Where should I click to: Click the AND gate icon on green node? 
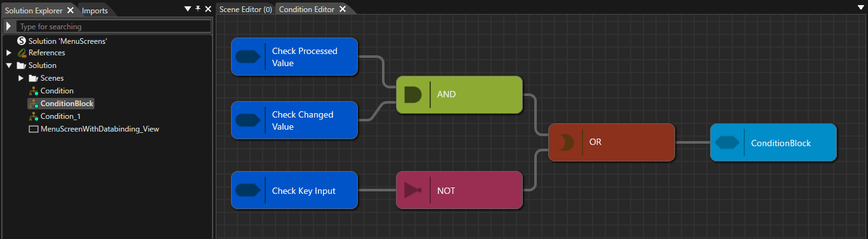[x=412, y=95]
